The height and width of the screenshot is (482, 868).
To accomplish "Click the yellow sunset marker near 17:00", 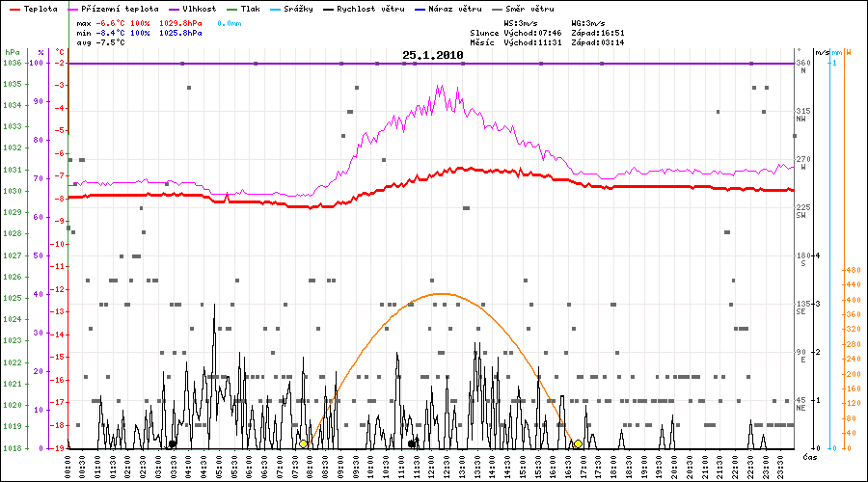I will tap(578, 443).
